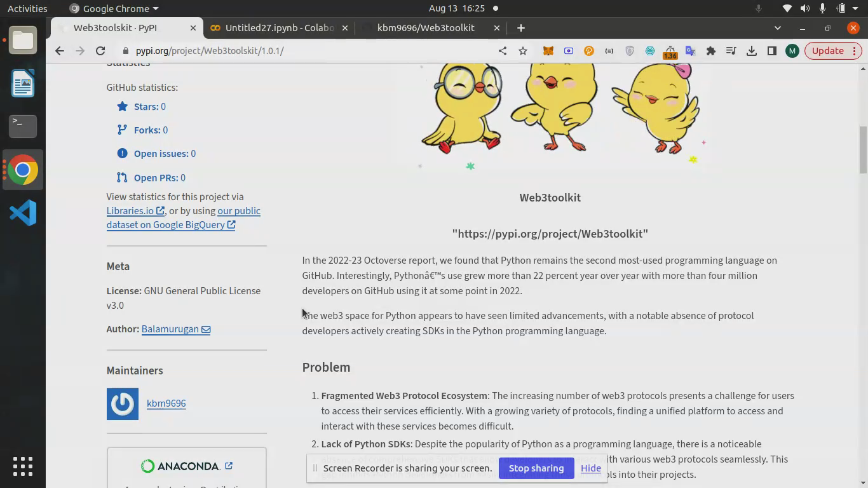Open public dataset on Google BigQuery link
This screenshot has height=488, width=868.
pyautogui.click(x=184, y=218)
